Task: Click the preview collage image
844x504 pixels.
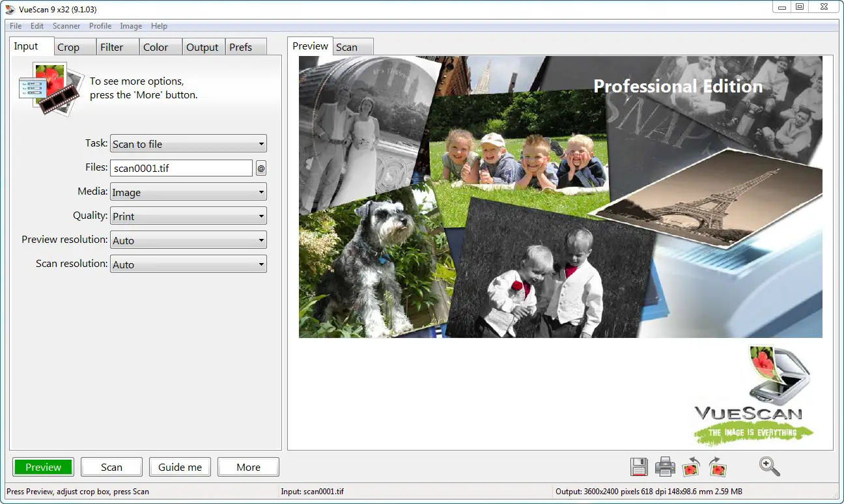Action: pyautogui.click(x=560, y=197)
